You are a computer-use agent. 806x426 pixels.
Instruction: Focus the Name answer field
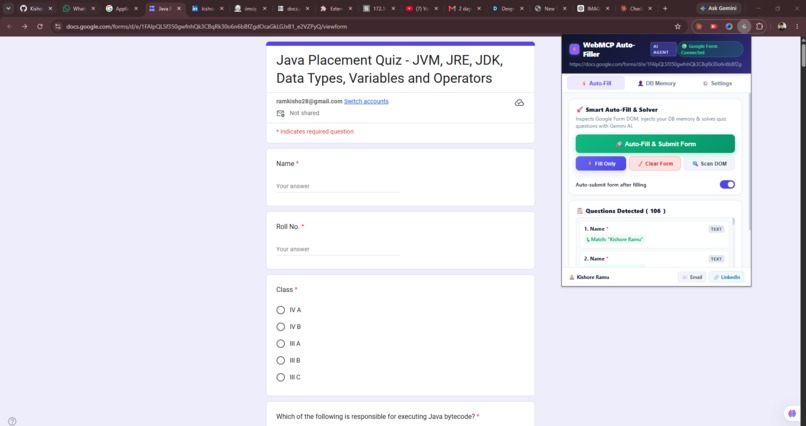pos(338,186)
